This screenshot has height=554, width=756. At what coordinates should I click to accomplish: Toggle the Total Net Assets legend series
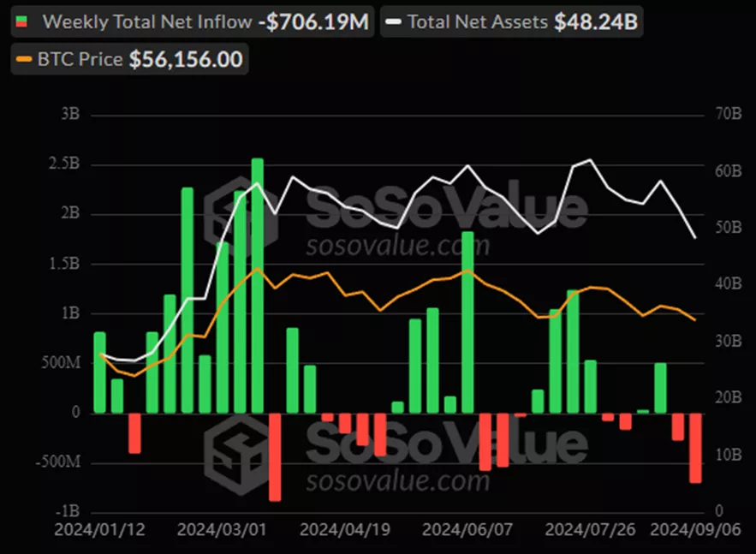click(477, 21)
